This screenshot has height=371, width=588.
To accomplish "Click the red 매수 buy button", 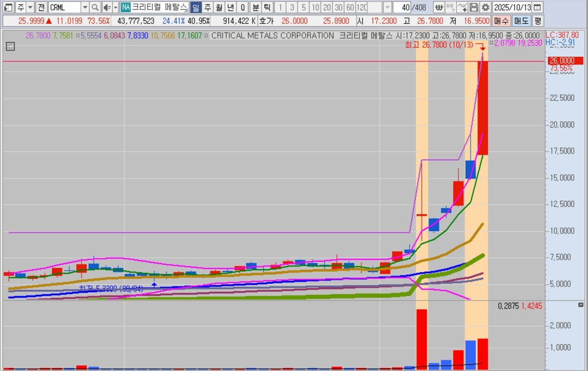I will 501,21.
